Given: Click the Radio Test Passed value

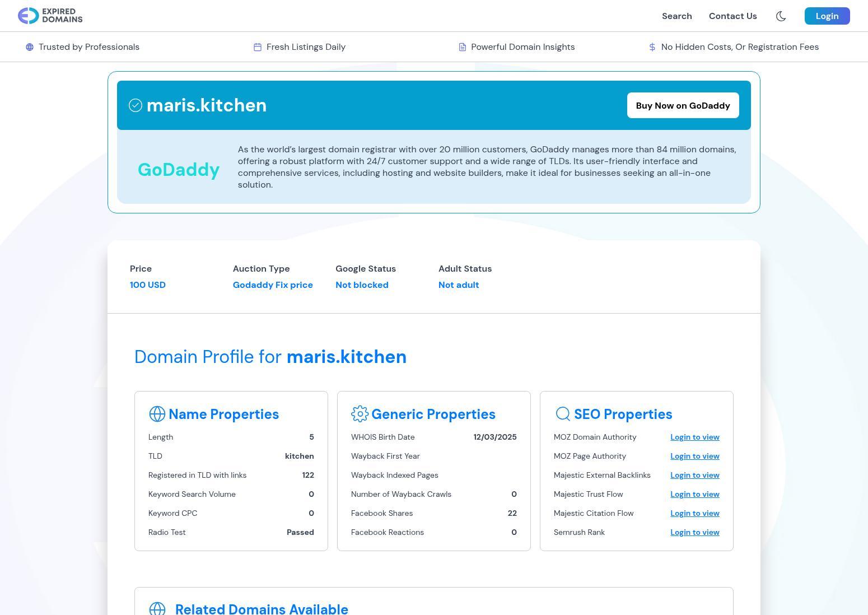Looking at the screenshot, I should (300, 532).
